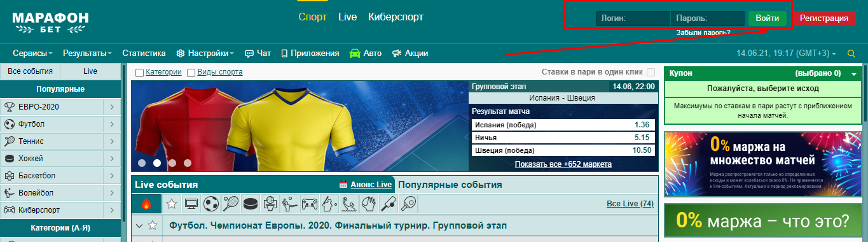The width and height of the screenshot is (868, 242).
Task: Focus the Логин input field
Action: [x=633, y=18]
